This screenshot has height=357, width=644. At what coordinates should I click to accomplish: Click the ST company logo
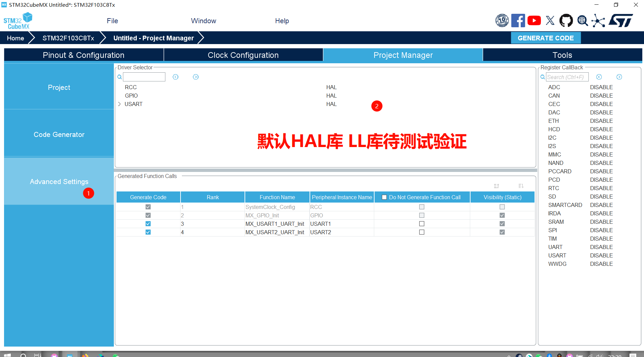tap(621, 21)
